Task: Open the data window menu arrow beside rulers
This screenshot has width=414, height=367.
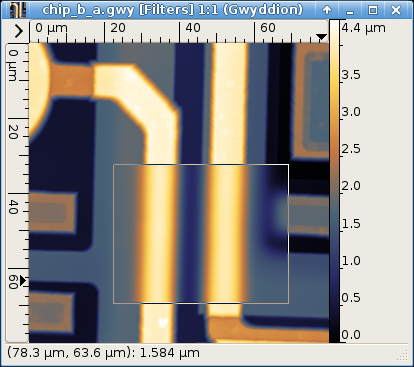Action: 19,31
